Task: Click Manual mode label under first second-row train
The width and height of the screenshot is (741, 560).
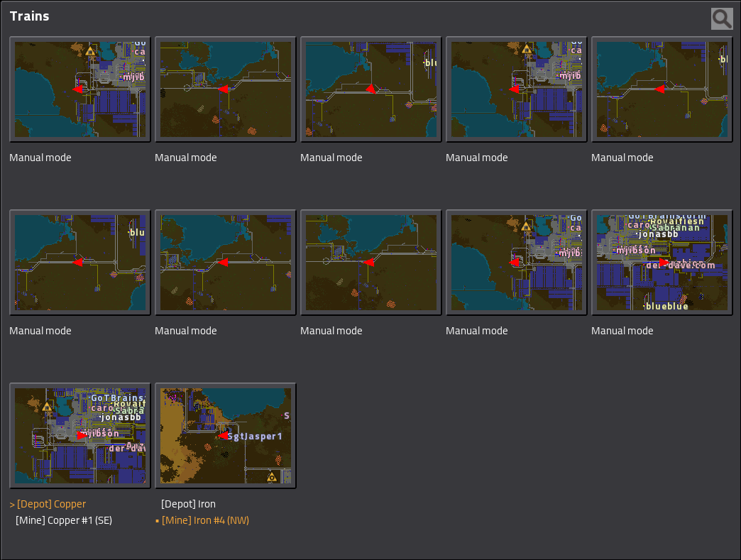Action: (x=40, y=331)
